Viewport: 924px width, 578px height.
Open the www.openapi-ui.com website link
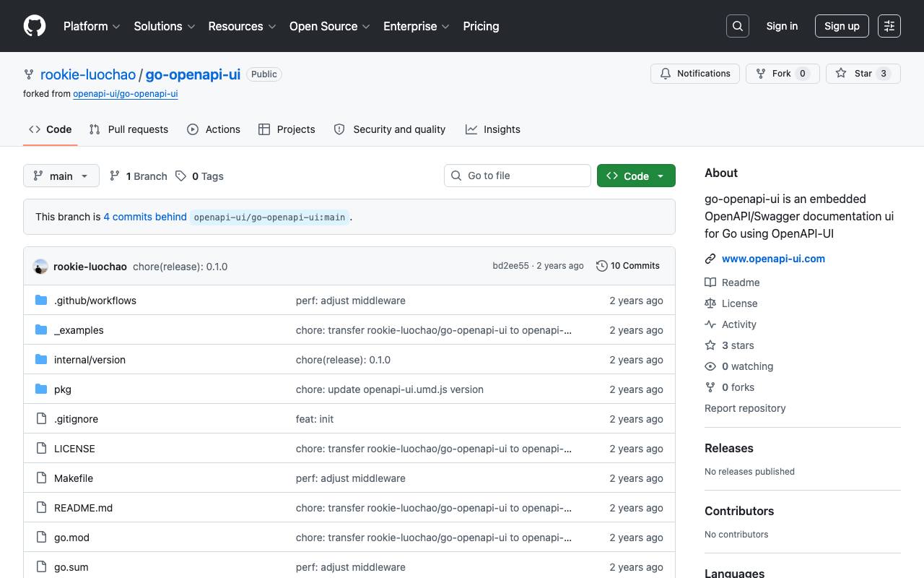(773, 259)
